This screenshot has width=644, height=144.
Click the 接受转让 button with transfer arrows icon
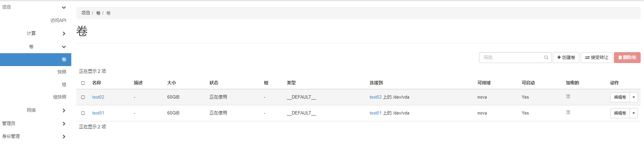coord(597,58)
